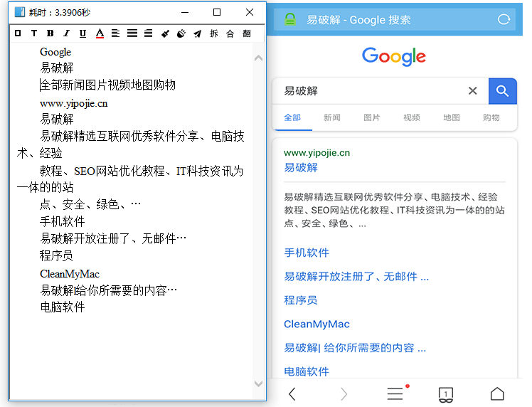Click the recognized text line 程序员
The width and height of the screenshot is (532, 407).
point(56,255)
